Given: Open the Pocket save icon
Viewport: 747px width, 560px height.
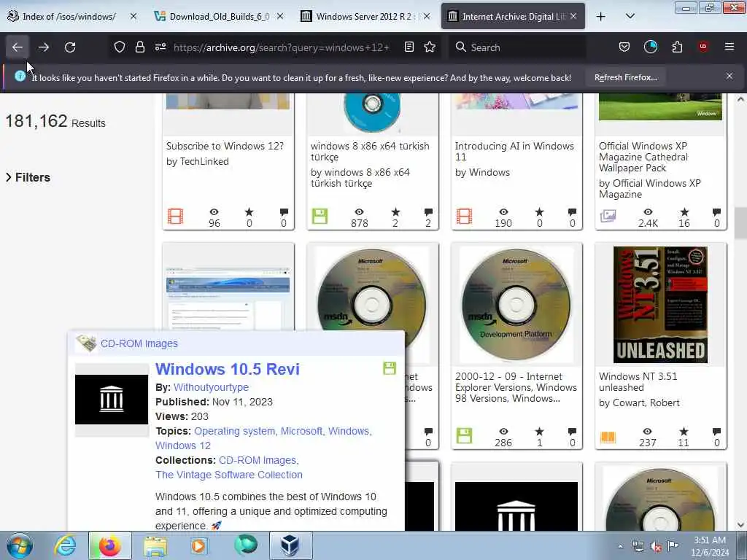Looking at the screenshot, I should coord(624,47).
